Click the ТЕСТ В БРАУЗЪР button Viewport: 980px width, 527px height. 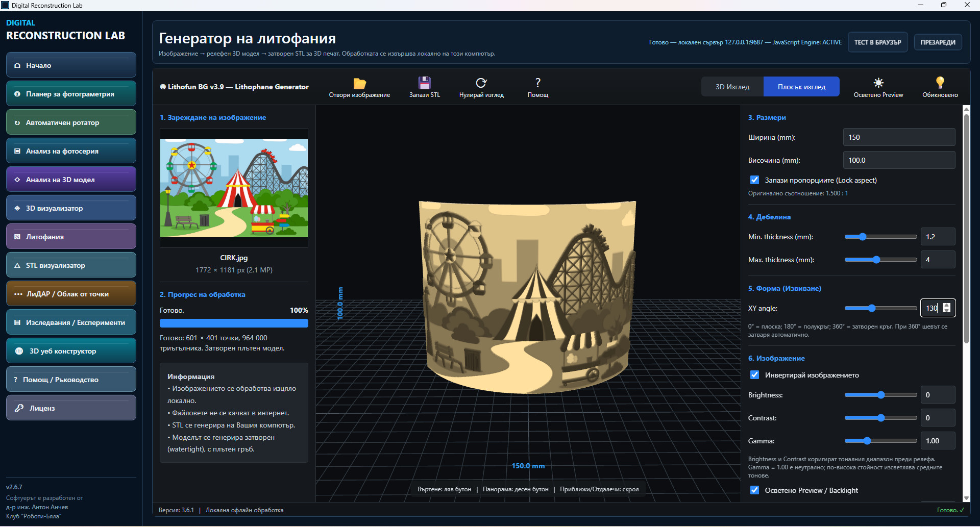pos(877,42)
